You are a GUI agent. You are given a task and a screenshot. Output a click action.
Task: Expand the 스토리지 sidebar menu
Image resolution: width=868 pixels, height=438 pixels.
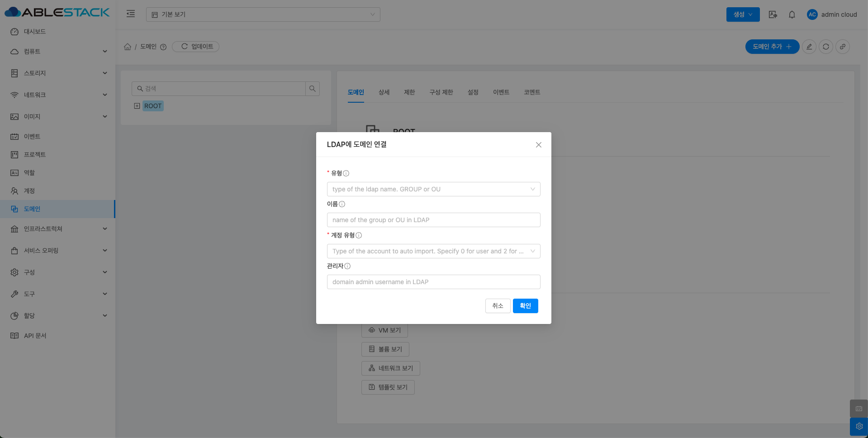(x=57, y=73)
